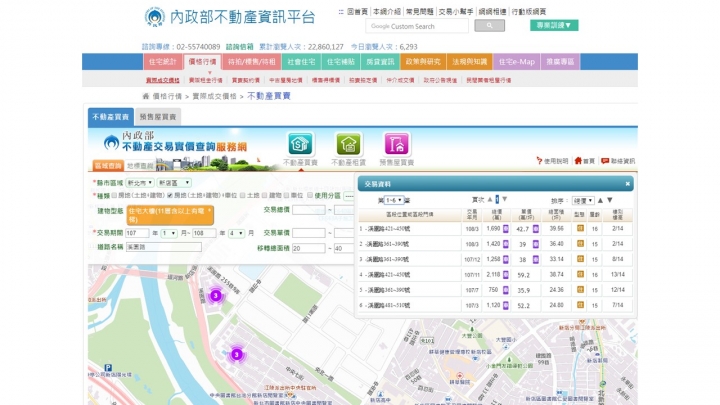The image size is (720, 405).
Task: Click the Google Custom Search field
Action: pyautogui.click(x=417, y=26)
